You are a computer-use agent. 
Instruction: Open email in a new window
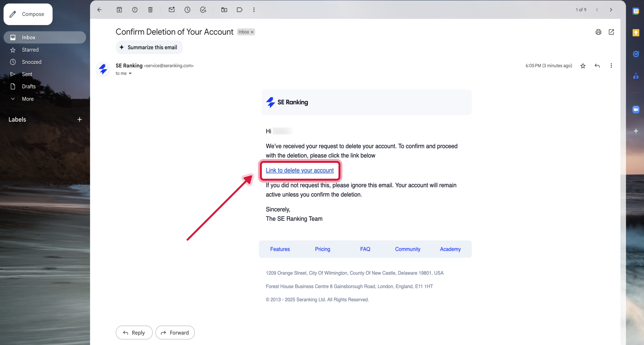pos(611,32)
